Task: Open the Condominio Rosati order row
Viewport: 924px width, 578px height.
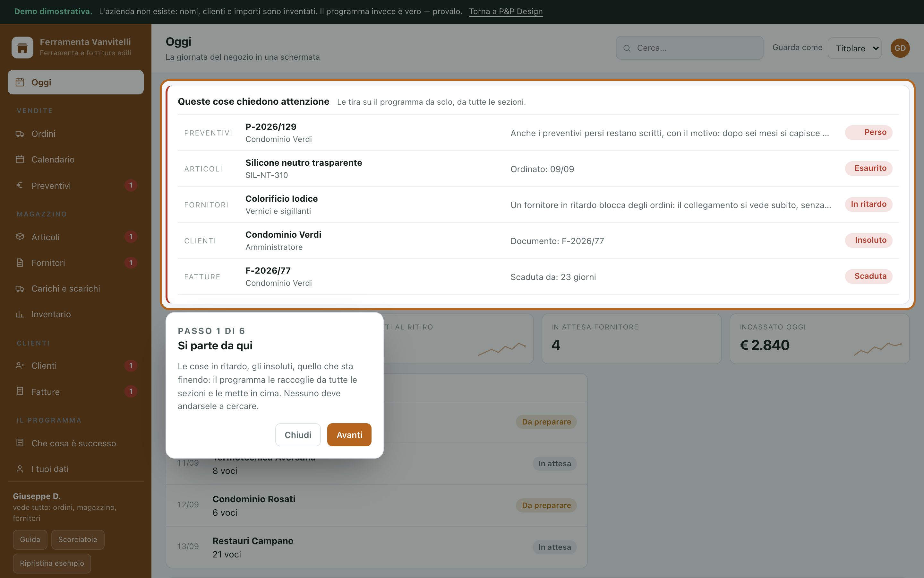Action: 376,505
